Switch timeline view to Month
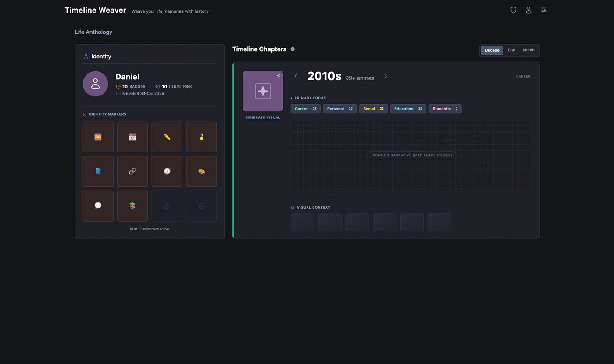Image resolution: width=614 pixels, height=364 pixels. [x=528, y=50]
